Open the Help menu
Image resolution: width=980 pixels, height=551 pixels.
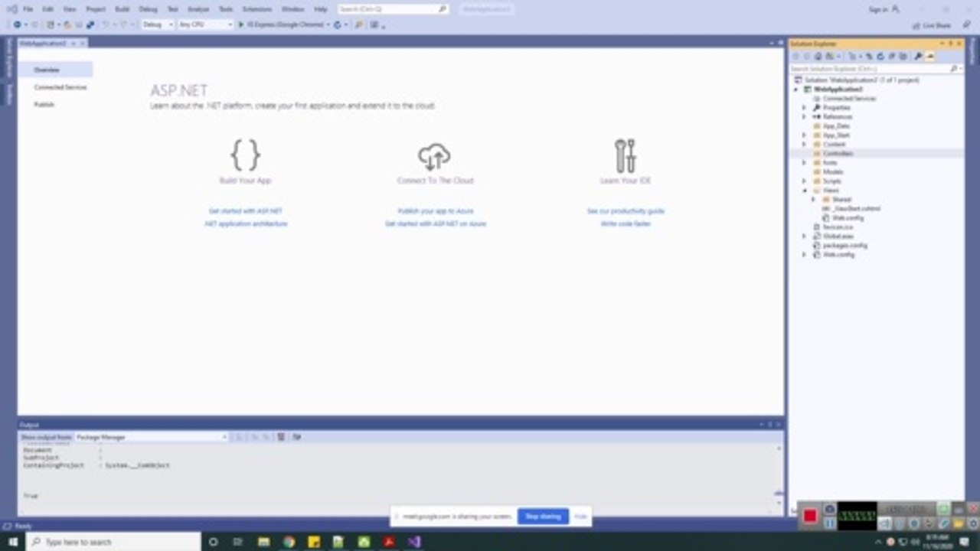pyautogui.click(x=321, y=9)
